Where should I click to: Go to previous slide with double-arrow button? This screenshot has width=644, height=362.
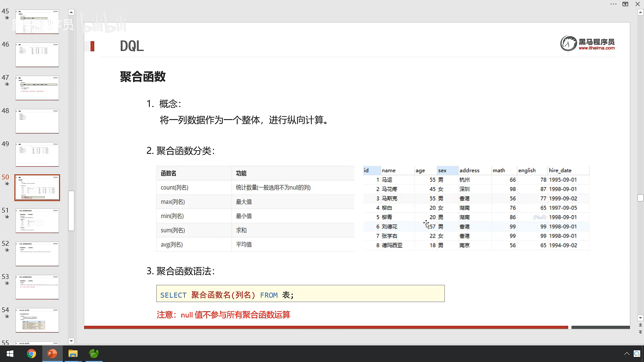[640, 325]
